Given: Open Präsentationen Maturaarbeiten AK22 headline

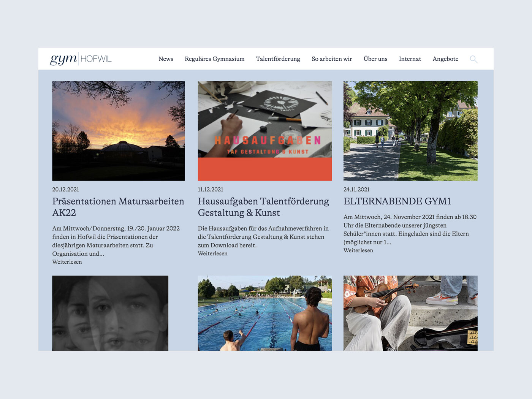Looking at the screenshot, I should coord(118,207).
